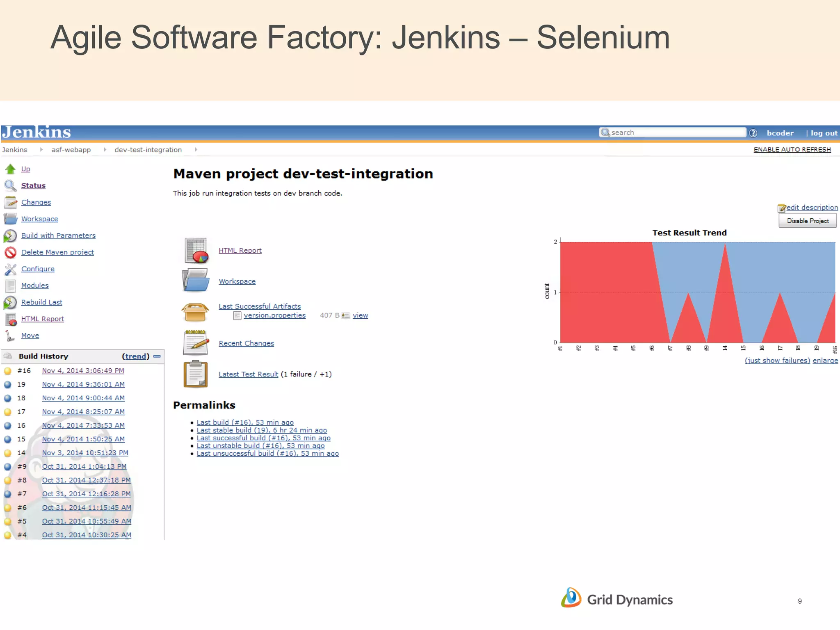Viewport: 840px width, 630px height.
Task: Expand the asf-webapp breadcrumb arrow
Action: pyautogui.click(x=105, y=150)
